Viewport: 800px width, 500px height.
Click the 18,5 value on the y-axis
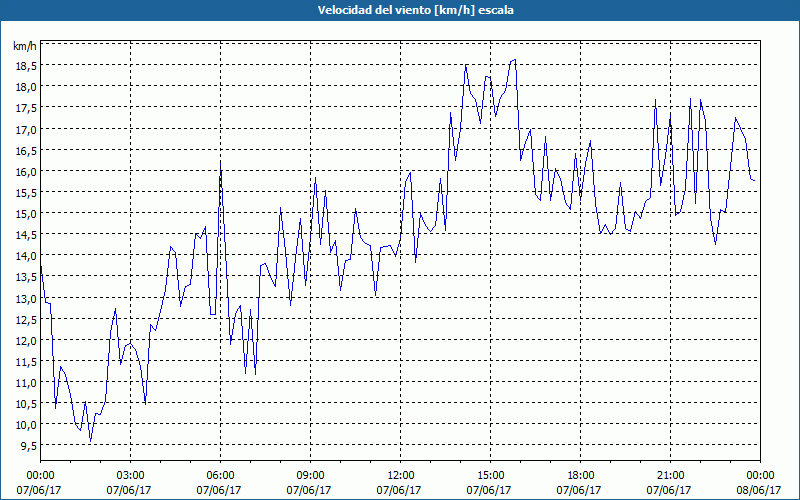point(26,66)
